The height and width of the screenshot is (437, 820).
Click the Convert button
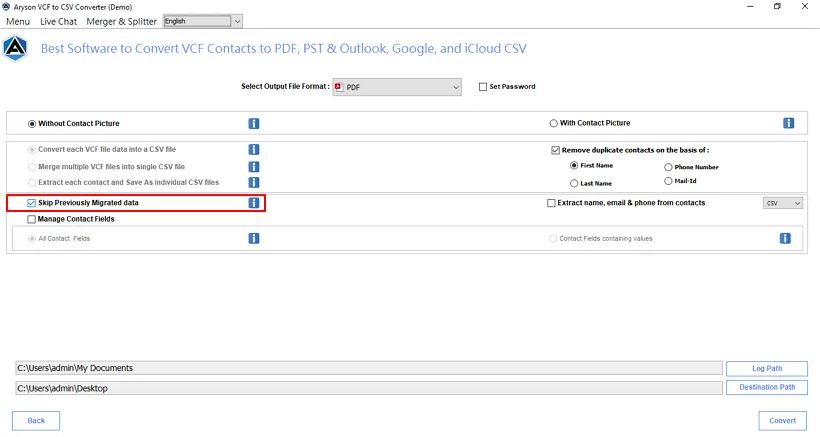coord(782,421)
